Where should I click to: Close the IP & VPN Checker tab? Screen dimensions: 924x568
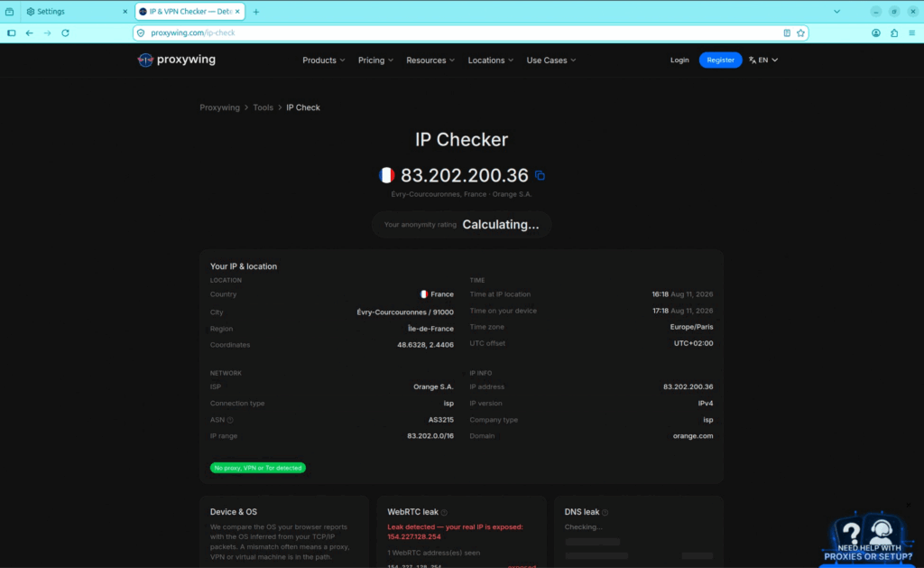tap(237, 12)
